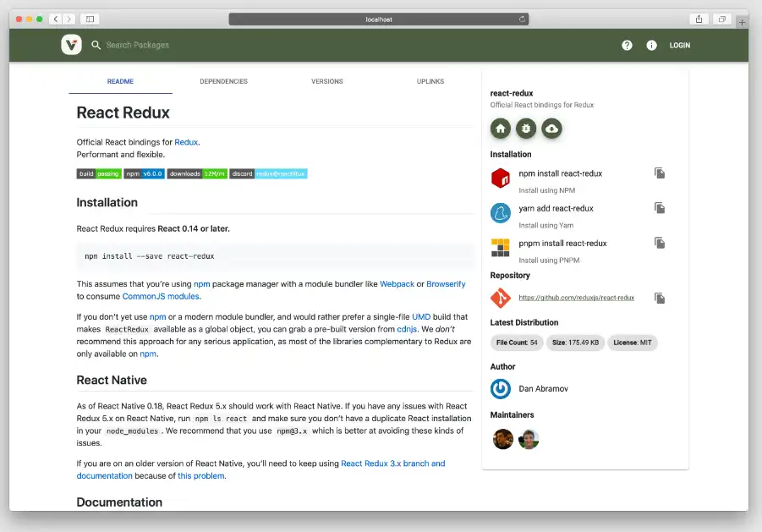Click the first maintainer avatar

click(503, 439)
